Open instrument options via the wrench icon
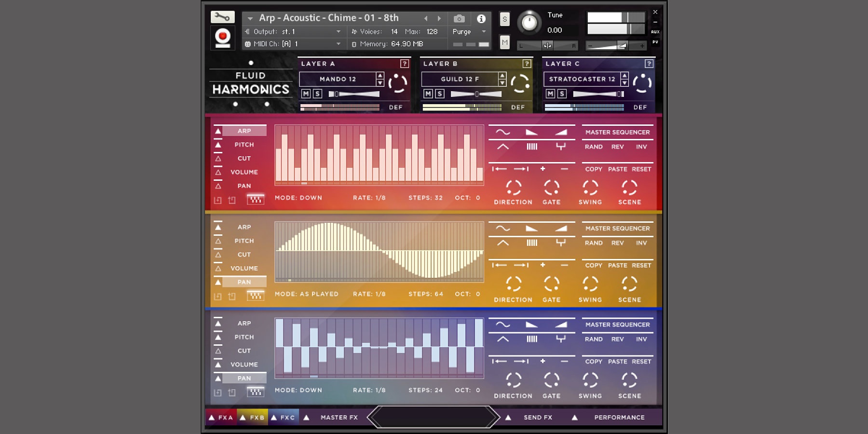The image size is (868, 434). (222, 18)
